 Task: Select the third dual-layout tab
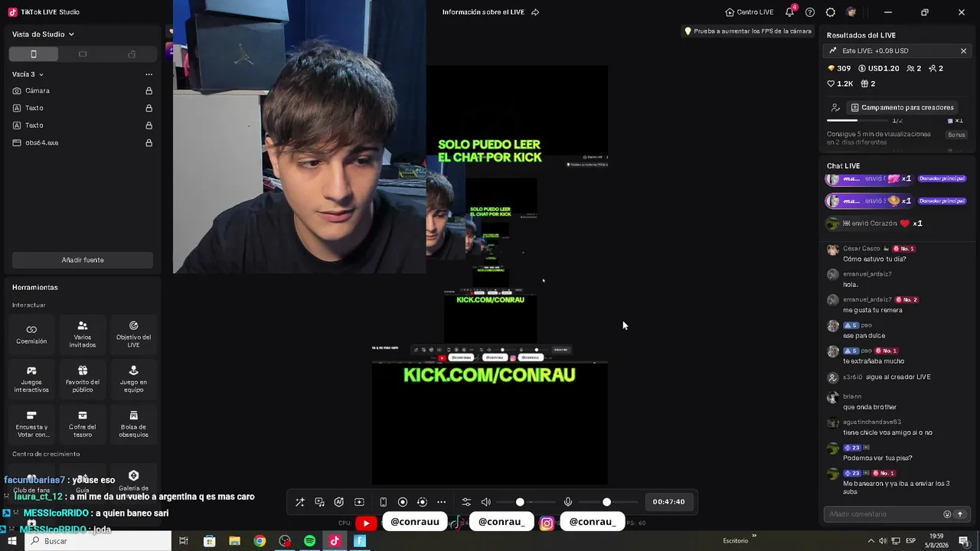[132, 54]
